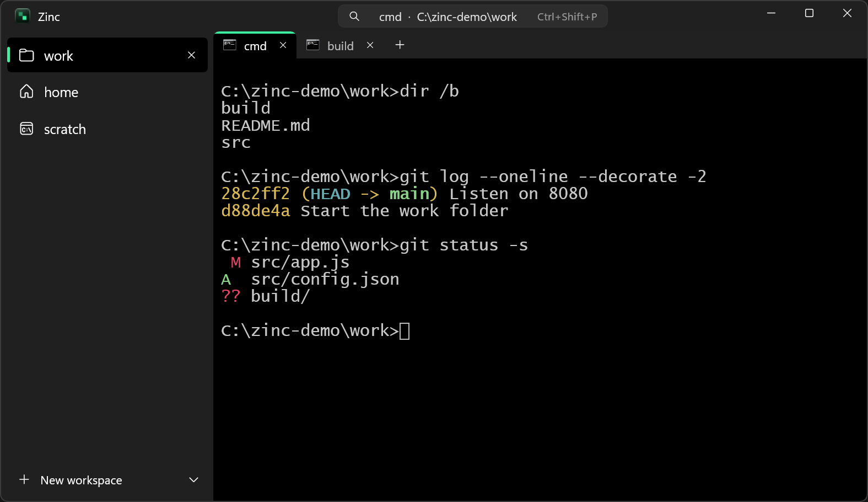
Task: Click the home workspace house icon
Action: [26, 92]
